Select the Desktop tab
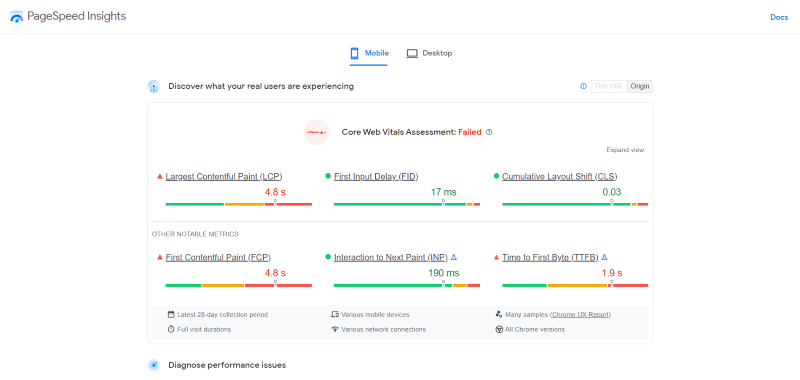Image resolution: width=800 pixels, height=380 pixels. (429, 53)
